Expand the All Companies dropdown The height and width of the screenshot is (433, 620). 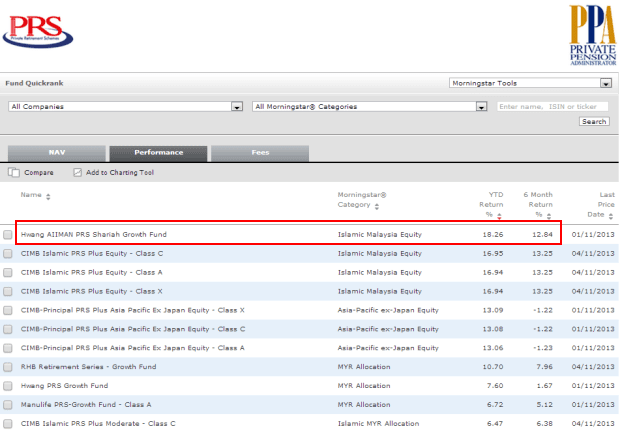[x=237, y=106]
